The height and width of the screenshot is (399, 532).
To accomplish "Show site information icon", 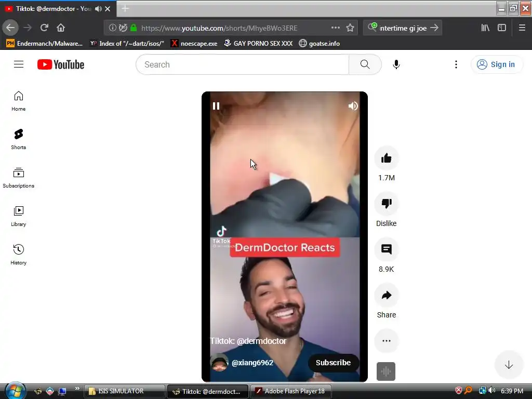I will tap(113, 28).
